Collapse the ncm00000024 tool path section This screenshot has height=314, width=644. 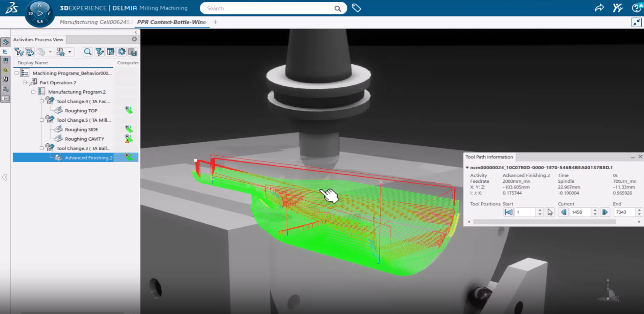coord(467,167)
